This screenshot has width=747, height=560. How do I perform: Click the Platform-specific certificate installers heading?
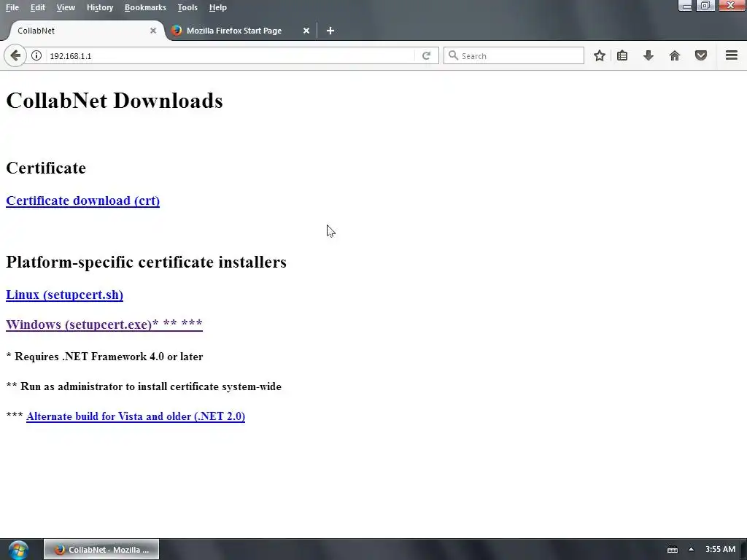(x=146, y=262)
